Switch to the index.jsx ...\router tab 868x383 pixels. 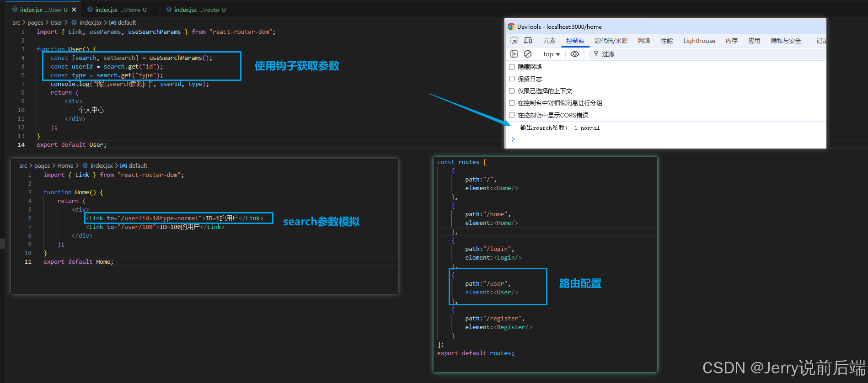[x=196, y=10]
